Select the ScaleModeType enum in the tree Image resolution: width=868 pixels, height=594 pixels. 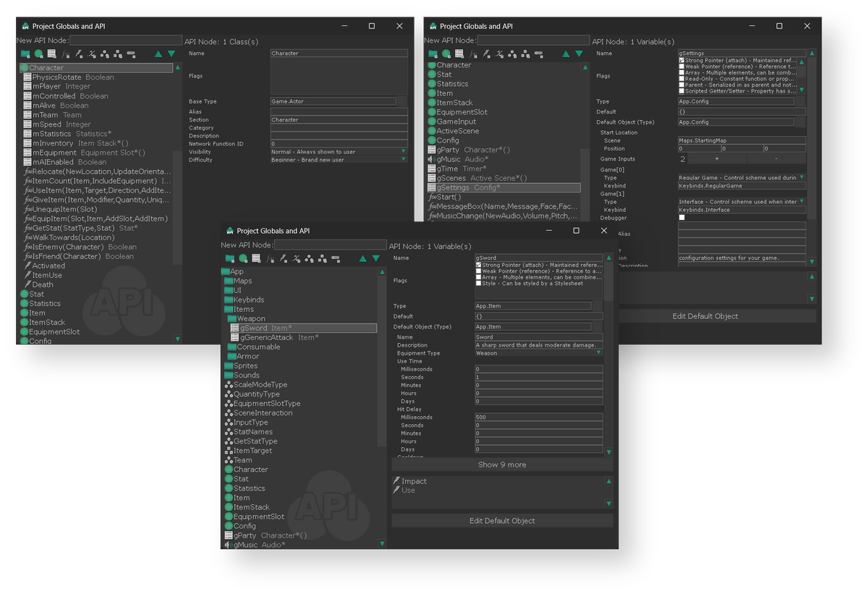(x=256, y=385)
